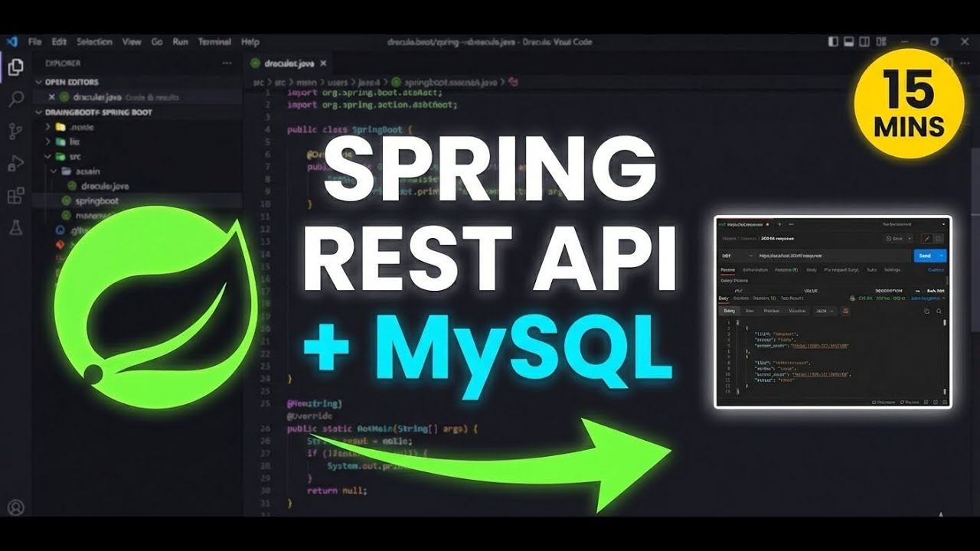Open the Explorer view in activity bar
Viewport: 980px width, 551px height.
pos(15,67)
